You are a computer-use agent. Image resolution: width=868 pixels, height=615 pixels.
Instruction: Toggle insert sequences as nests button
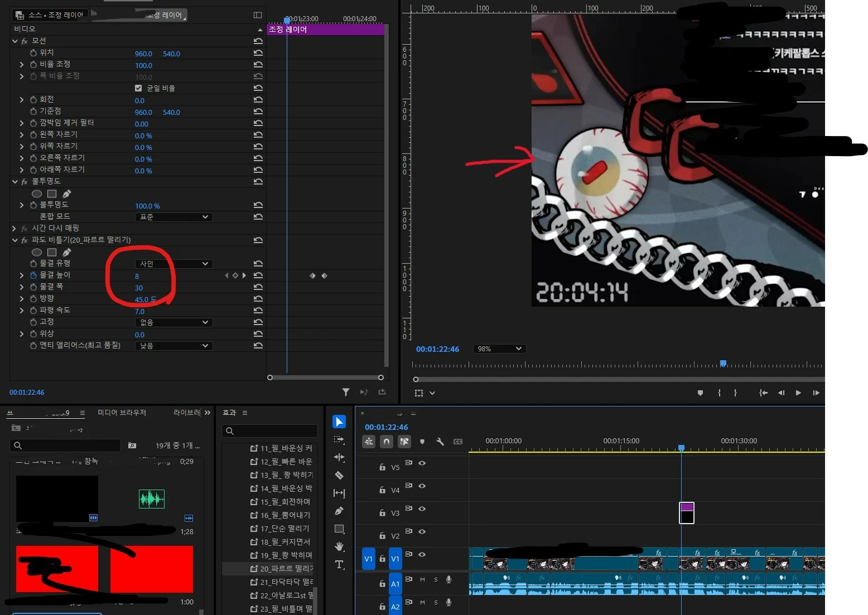click(369, 442)
